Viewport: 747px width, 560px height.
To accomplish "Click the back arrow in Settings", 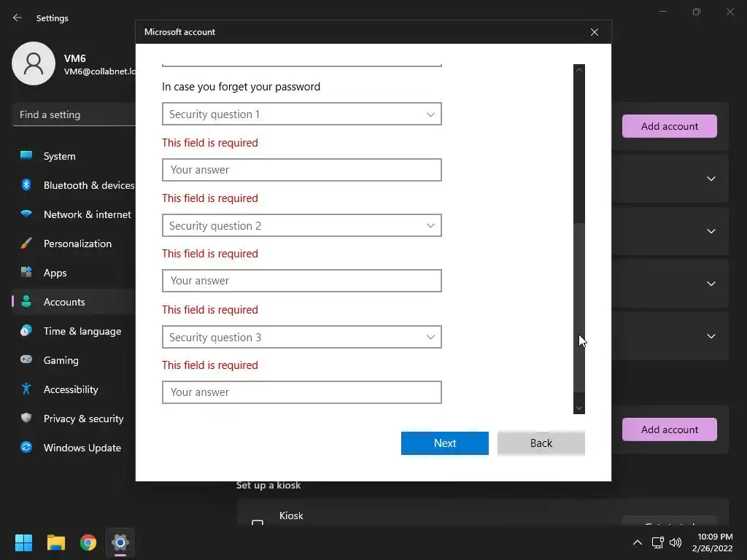I will 18,17.
